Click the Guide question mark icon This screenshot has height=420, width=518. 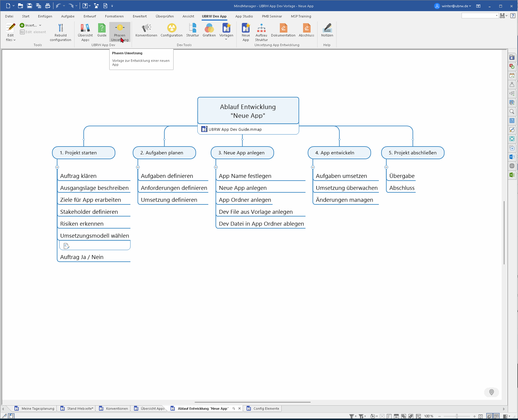click(x=102, y=29)
